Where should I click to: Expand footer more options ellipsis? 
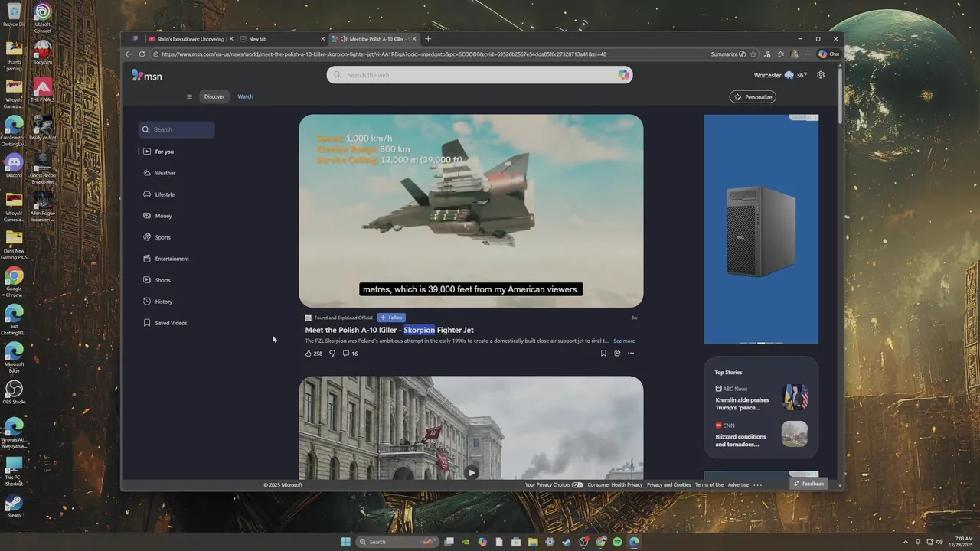[x=757, y=484]
